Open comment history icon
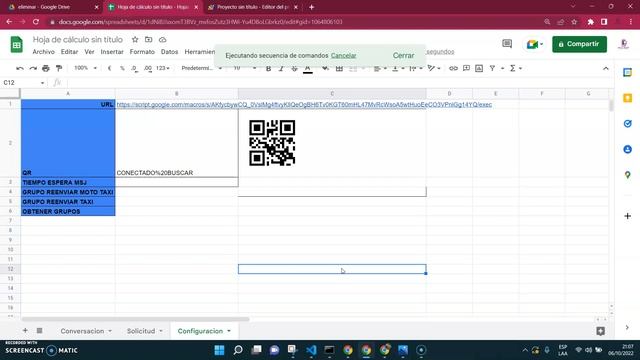This screenshot has width=640, height=360. point(507,44)
